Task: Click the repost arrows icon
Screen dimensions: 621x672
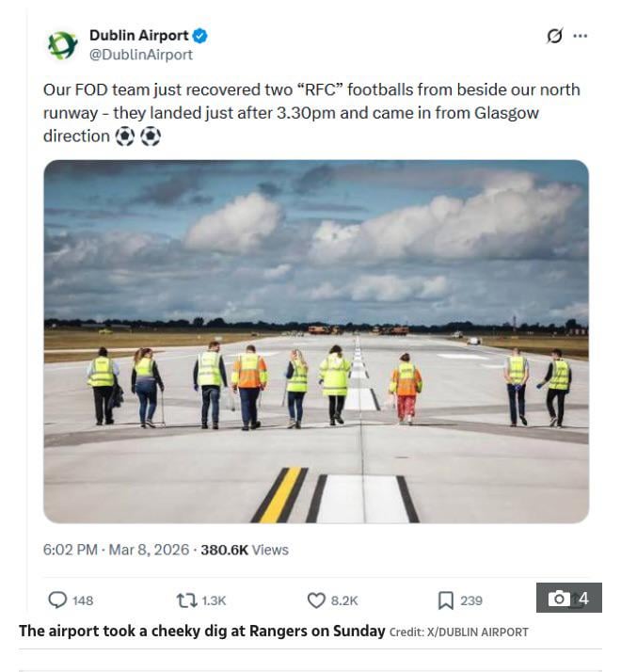Action: coord(186,600)
